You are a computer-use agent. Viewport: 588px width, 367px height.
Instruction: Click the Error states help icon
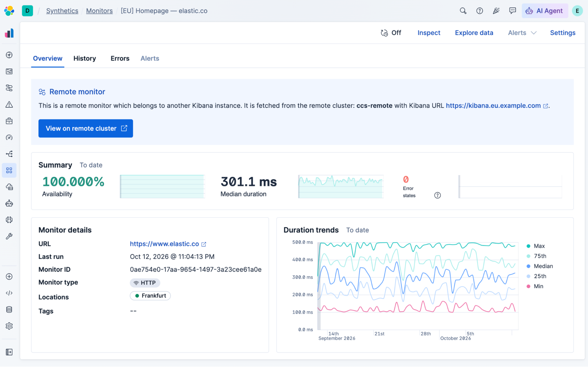[437, 195]
